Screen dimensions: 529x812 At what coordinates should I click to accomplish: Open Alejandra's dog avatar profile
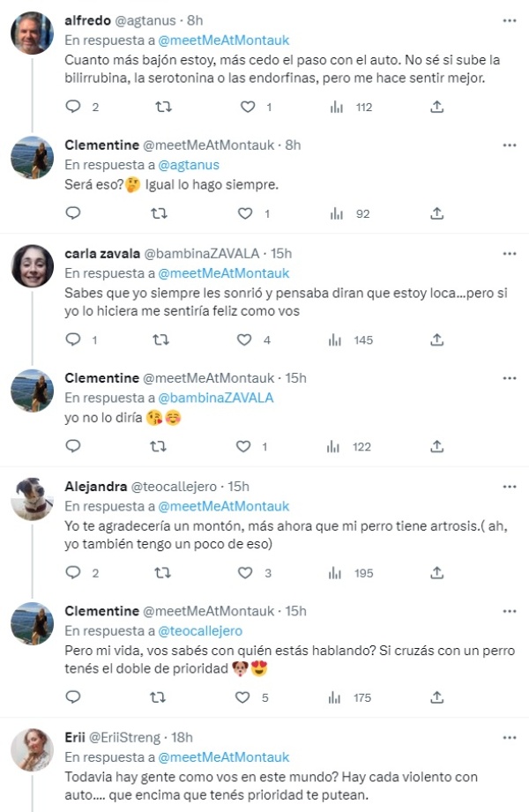tap(33, 501)
